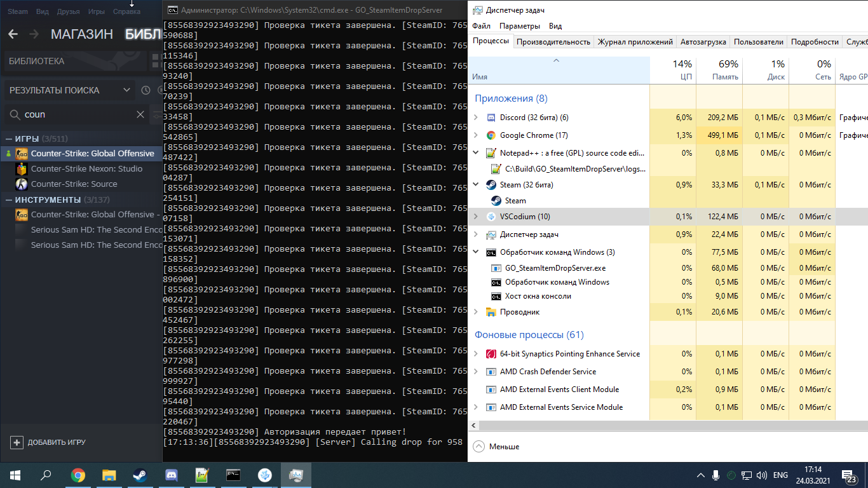
Task: Open taskbar search magnifier
Action: coord(46,475)
